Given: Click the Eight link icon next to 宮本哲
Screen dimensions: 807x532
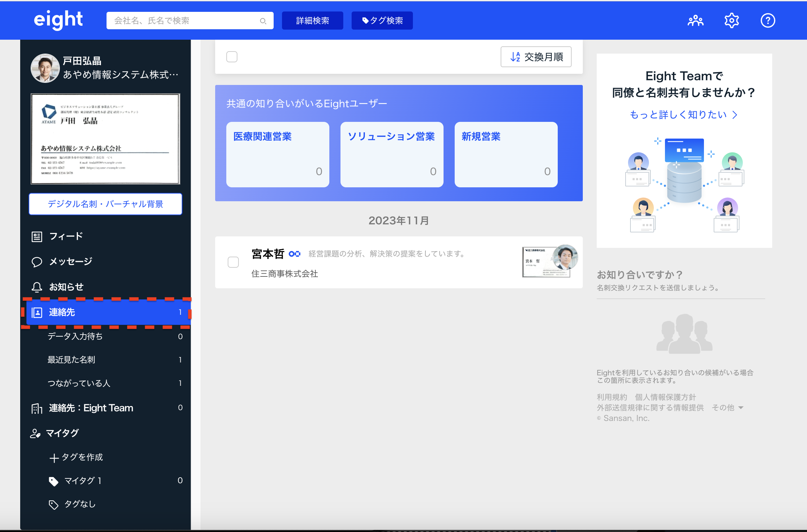Looking at the screenshot, I should coord(295,254).
